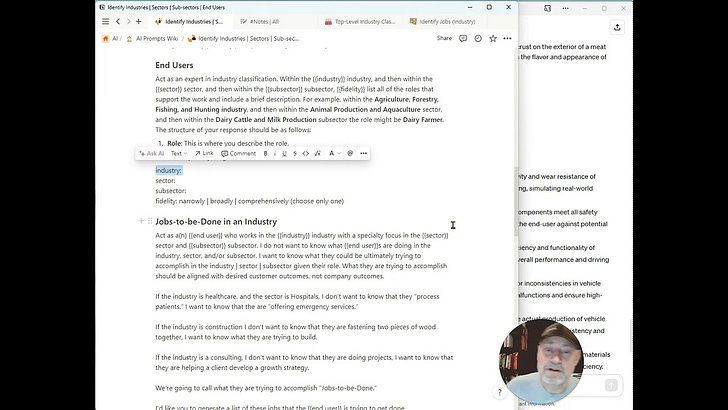Screen dimensions: 728x410
Task: Click send arrow in right window chat
Action: [611, 385]
